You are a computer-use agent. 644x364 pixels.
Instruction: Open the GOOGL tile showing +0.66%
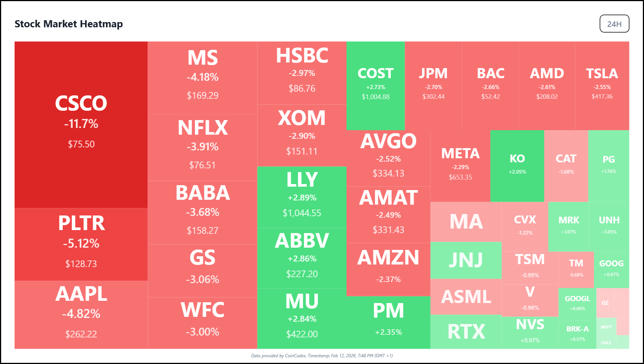coord(577,303)
